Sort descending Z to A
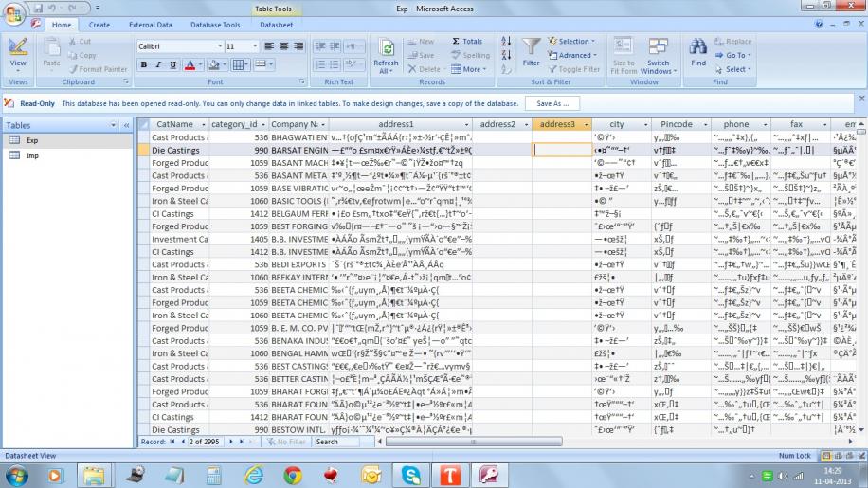This screenshot has height=488, width=868. coord(506,55)
